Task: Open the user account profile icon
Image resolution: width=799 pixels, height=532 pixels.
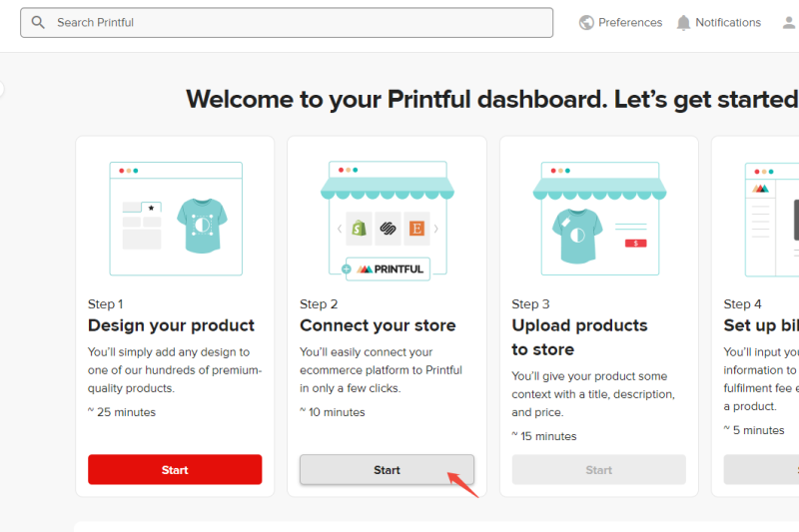Action: 789,22
